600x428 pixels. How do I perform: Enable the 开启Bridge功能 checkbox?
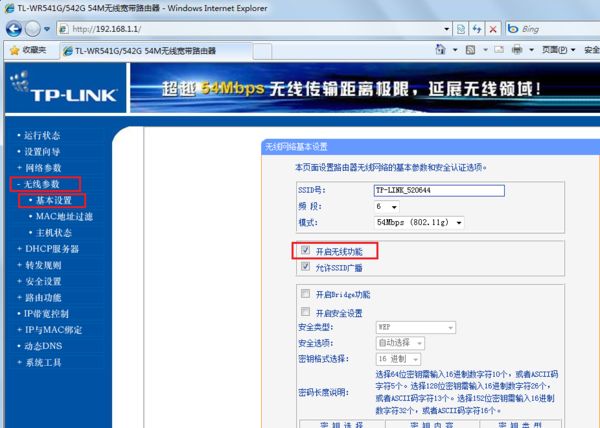pyautogui.click(x=305, y=294)
